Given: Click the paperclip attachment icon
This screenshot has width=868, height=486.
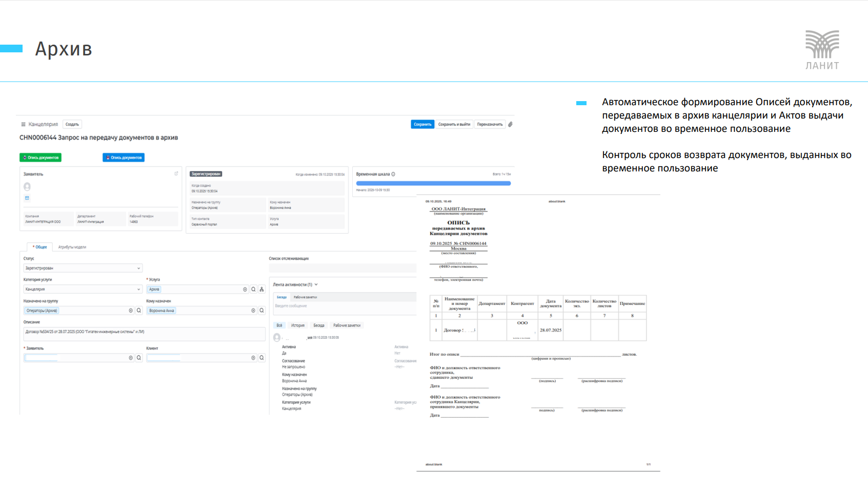Looking at the screenshot, I should [x=510, y=124].
